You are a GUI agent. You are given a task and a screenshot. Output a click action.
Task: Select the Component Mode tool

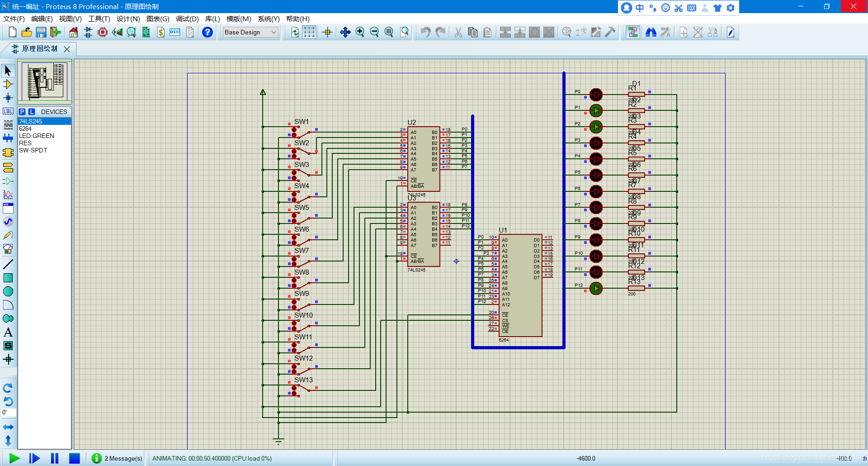pos(8,84)
